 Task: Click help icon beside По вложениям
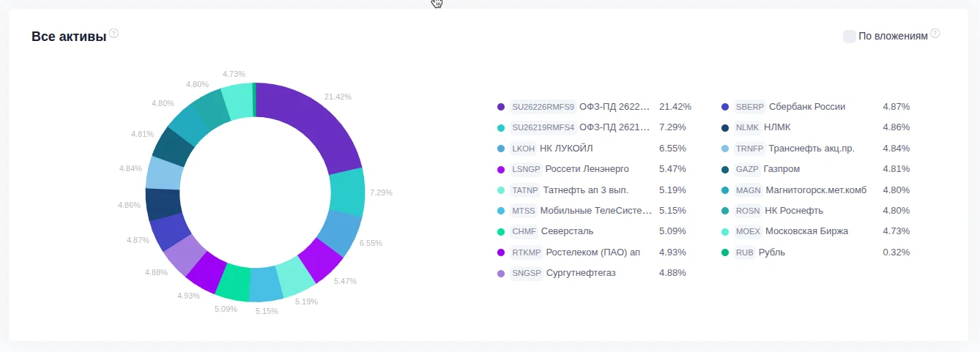[935, 34]
